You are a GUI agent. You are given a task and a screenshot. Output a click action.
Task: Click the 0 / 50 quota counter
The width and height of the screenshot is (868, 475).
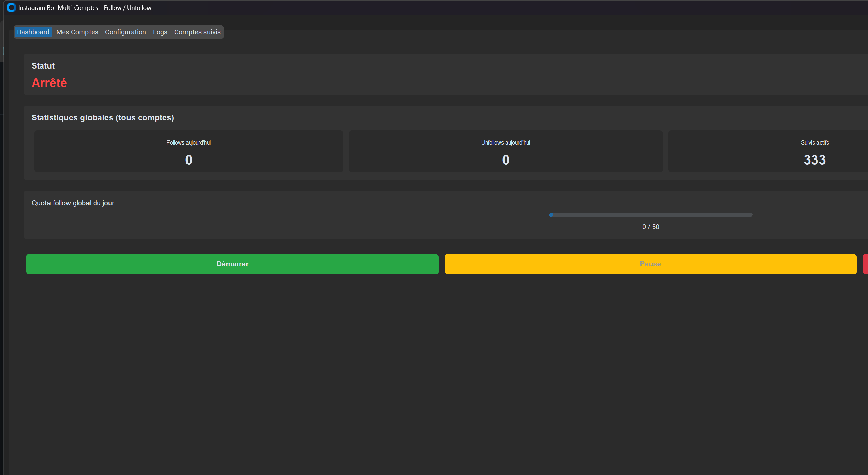tap(651, 227)
